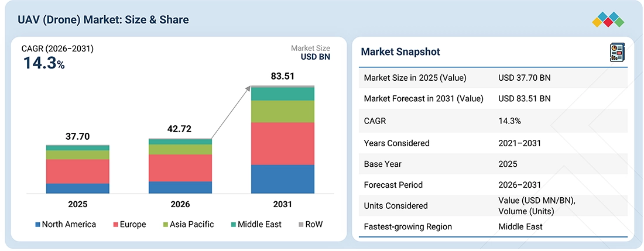The height and width of the screenshot is (251, 644).
Task: Click the '2025' axis label
Action: pyautogui.click(x=77, y=205)
